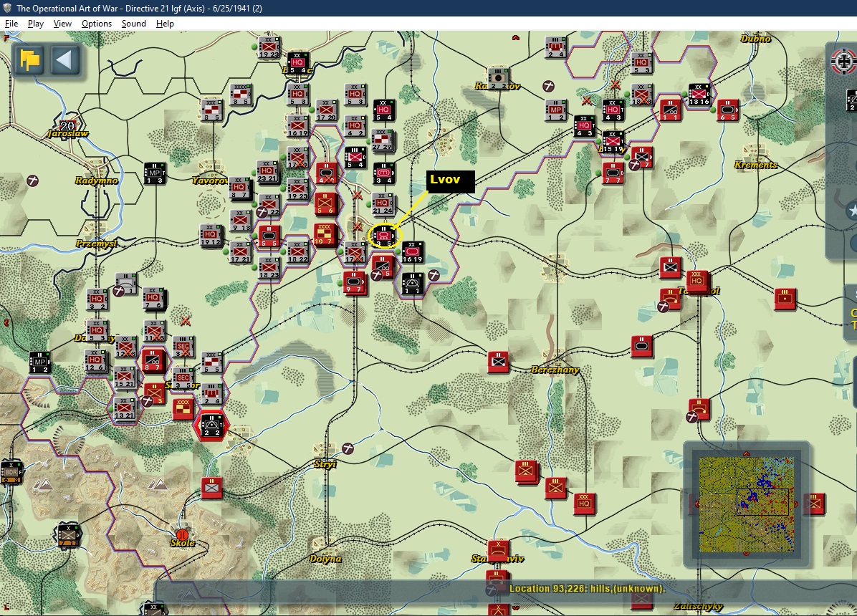Open the Play menu

coord(36,24)
